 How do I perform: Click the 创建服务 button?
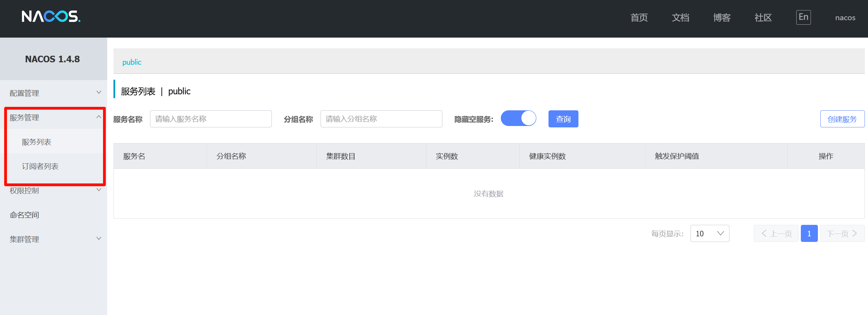coord(842,119)
